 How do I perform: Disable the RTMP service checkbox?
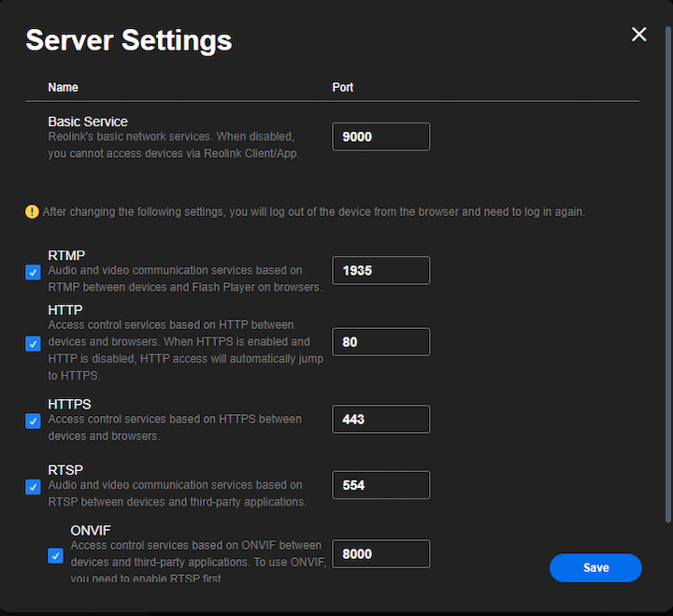click(x=33, y=272)
